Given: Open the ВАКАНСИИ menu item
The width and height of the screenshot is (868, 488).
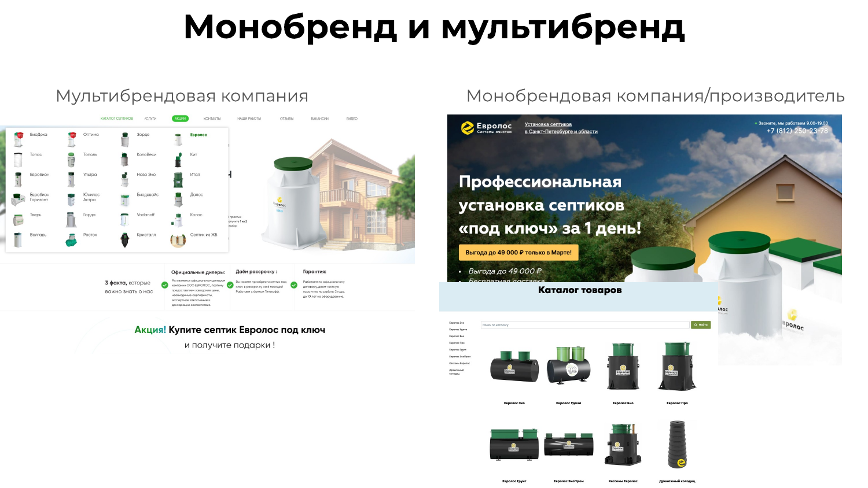Looking at the screenshot, I should pyautogui.click(x=319, y=119).
